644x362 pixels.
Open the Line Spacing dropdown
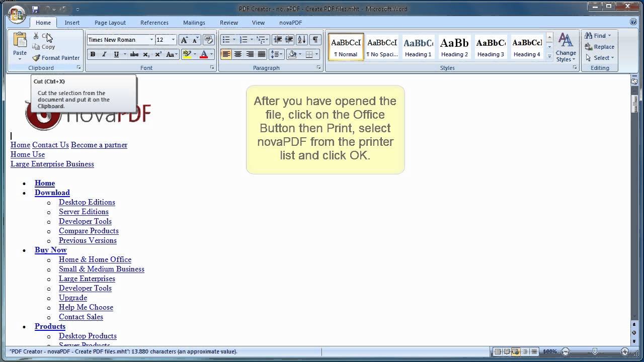[x=276, y=54]
